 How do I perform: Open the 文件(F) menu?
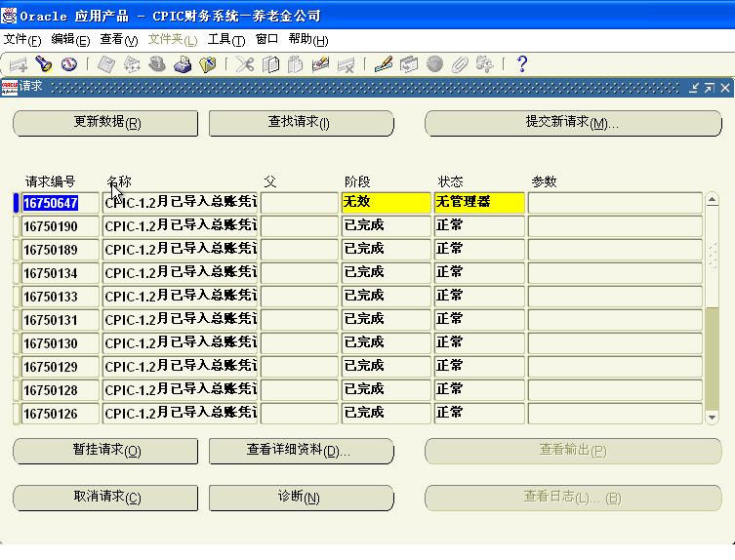(x=22, y=40)
